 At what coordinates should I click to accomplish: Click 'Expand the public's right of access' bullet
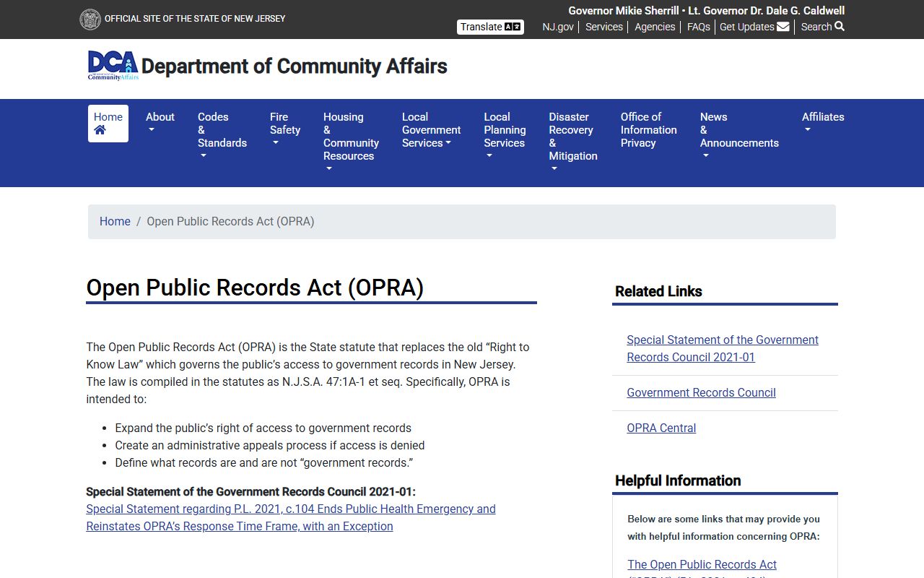[263, 428]
